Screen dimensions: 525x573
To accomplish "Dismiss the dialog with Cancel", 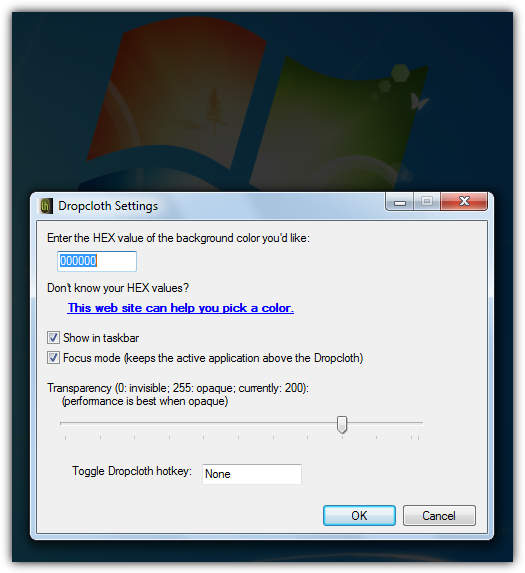I will (x=439, y=516).
